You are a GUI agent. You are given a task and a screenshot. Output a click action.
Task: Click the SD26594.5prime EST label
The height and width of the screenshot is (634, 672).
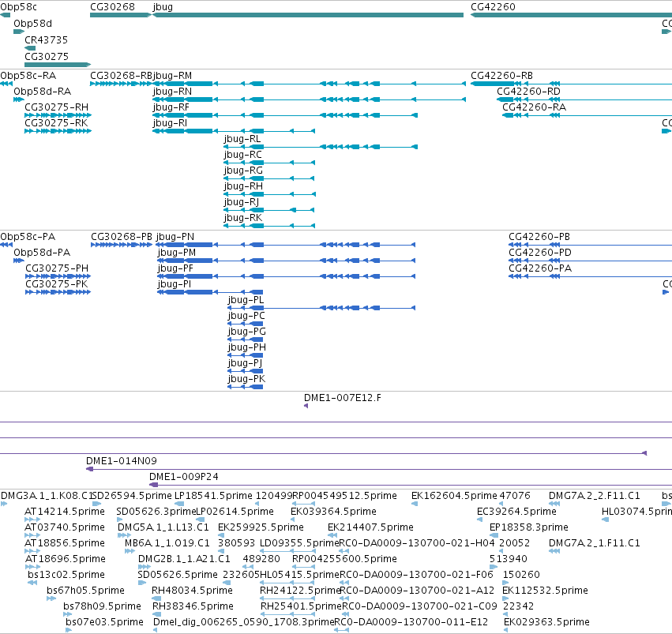coord(132,496)
